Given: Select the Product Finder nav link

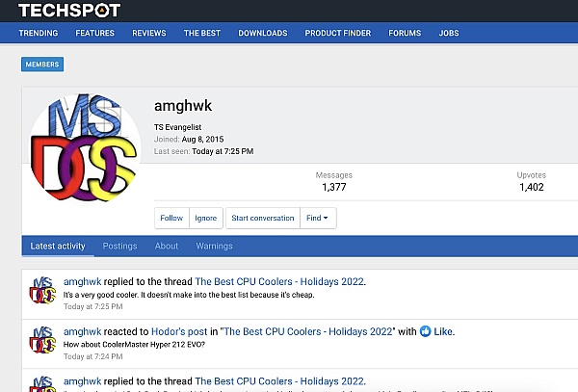Looking at the screenshot, I should [338, 33].
